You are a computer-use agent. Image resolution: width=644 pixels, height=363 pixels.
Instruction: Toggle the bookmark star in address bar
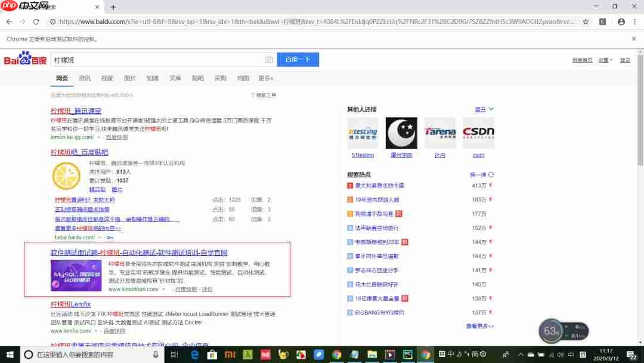coord(587,20)
